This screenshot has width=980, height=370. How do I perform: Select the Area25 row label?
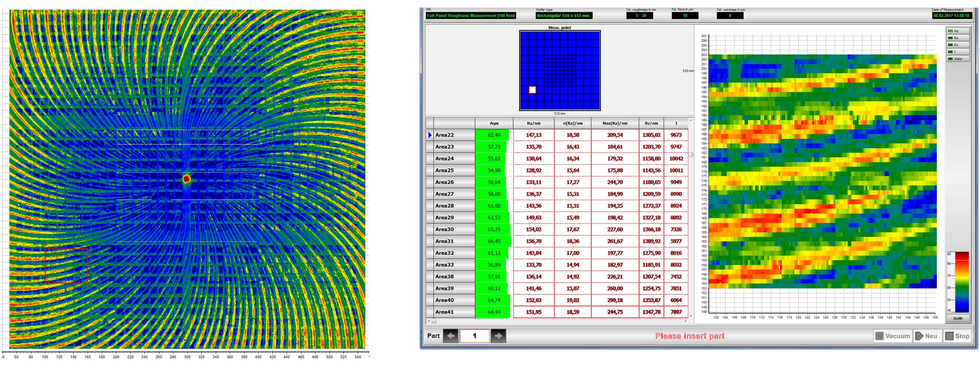454,171
